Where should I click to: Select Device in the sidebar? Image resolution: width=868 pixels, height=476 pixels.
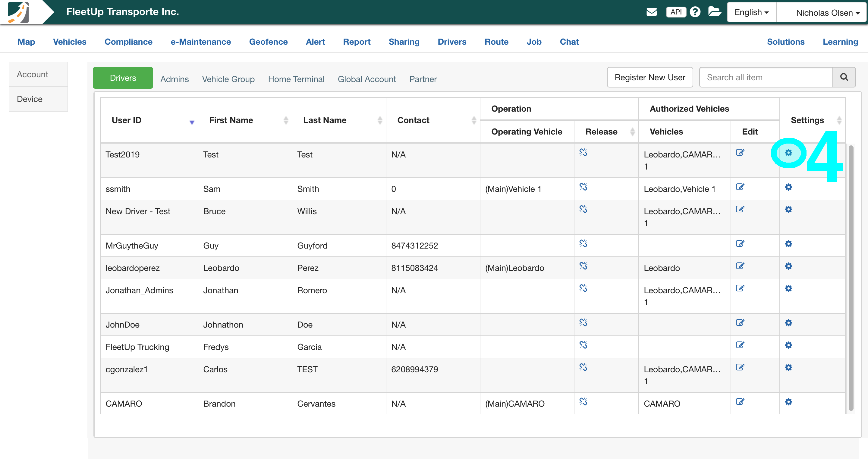click(38, 99)
